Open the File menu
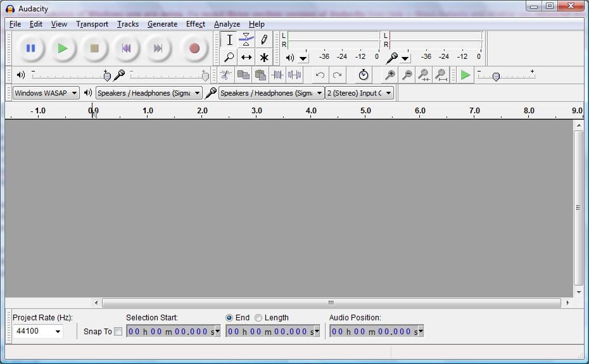Screen dimensions: 589x364 pyautogui.click(x=15, y=24)
